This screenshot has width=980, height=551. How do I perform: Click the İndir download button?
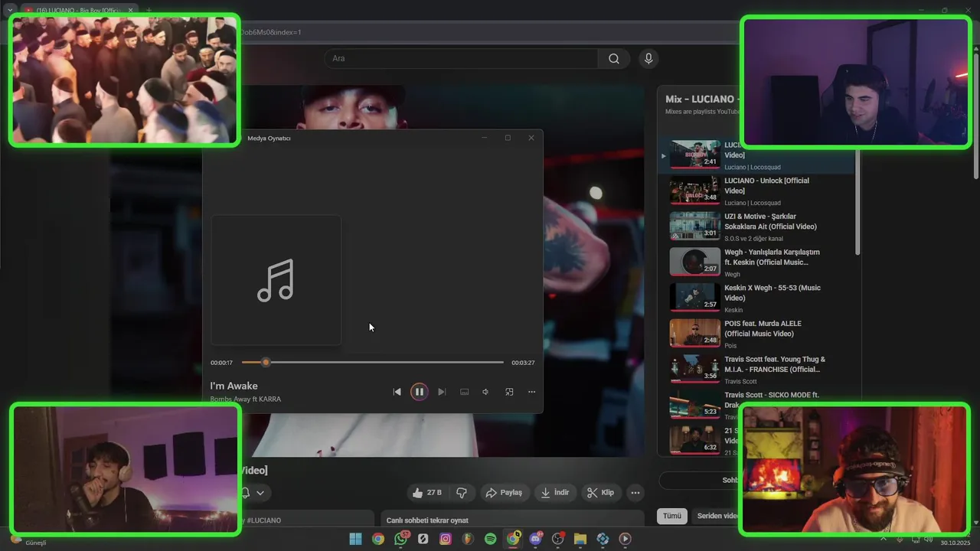point(555,493)
